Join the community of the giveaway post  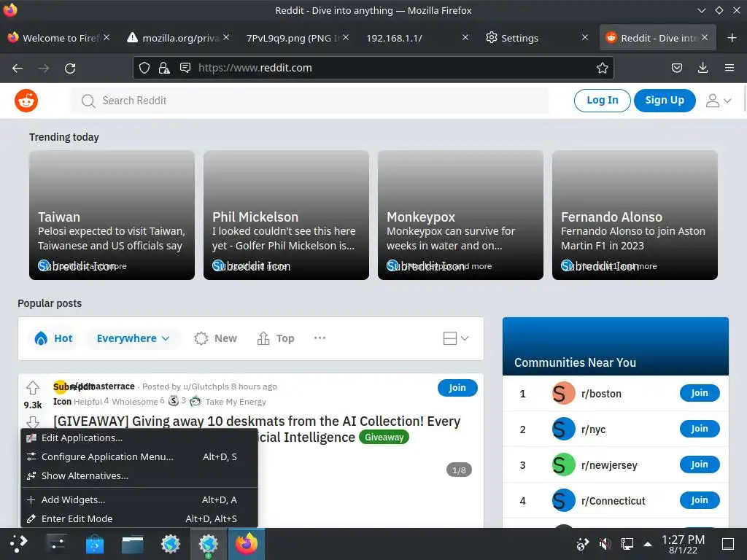click(457, 388)
